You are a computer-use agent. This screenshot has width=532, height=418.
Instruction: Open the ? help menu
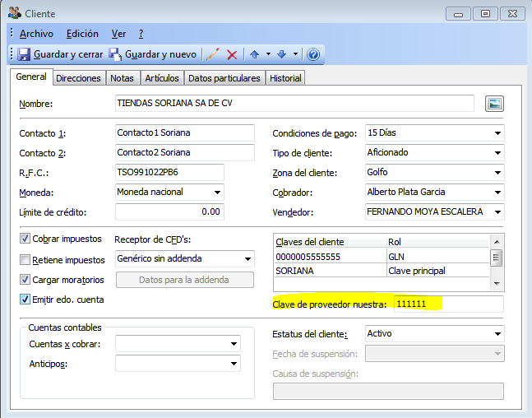[x=141, y=34]
